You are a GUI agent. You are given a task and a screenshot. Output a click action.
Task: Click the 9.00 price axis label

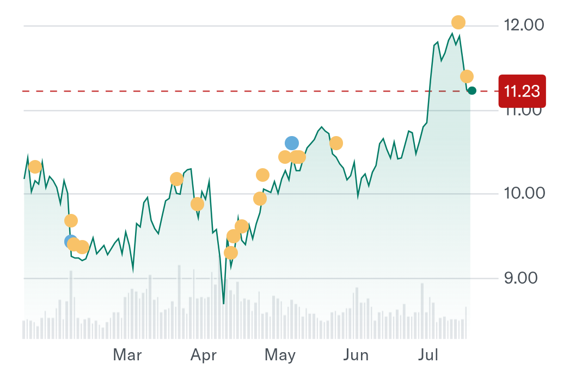click(522, 278)
